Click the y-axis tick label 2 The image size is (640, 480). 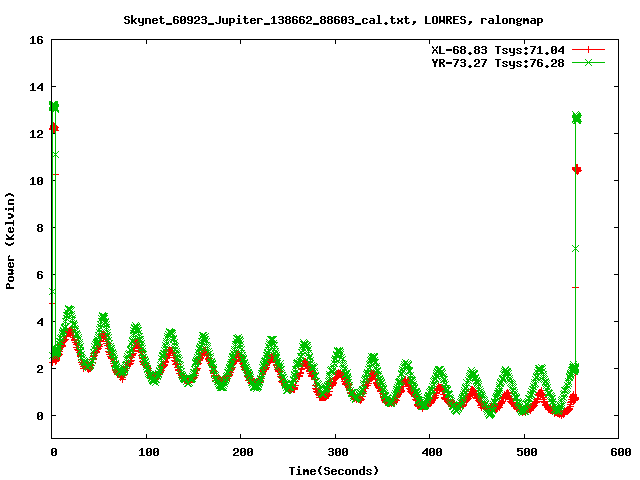40,369
